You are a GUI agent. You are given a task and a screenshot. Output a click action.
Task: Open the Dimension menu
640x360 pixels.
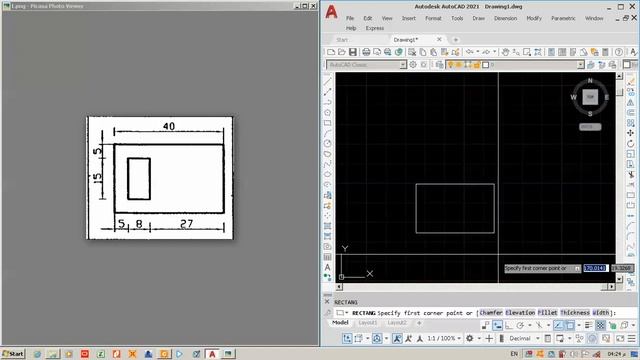505,18
